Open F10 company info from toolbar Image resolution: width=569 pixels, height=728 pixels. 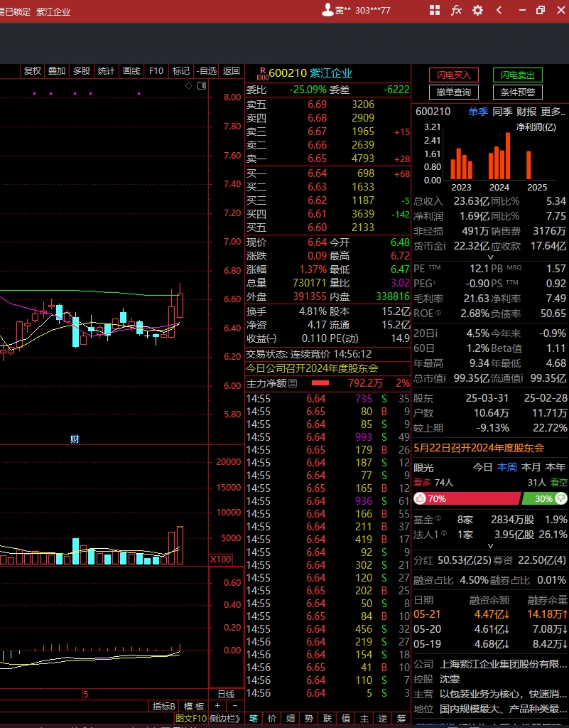(156, 71)
